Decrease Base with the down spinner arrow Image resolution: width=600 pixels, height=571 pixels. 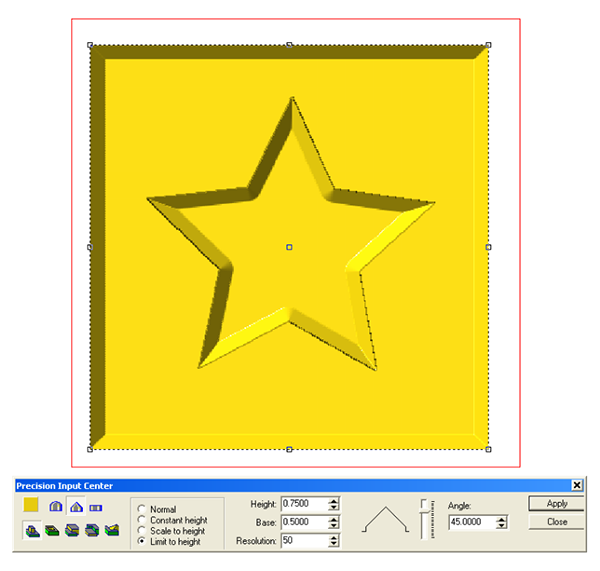pyautogui.click(x=334, y=525)
